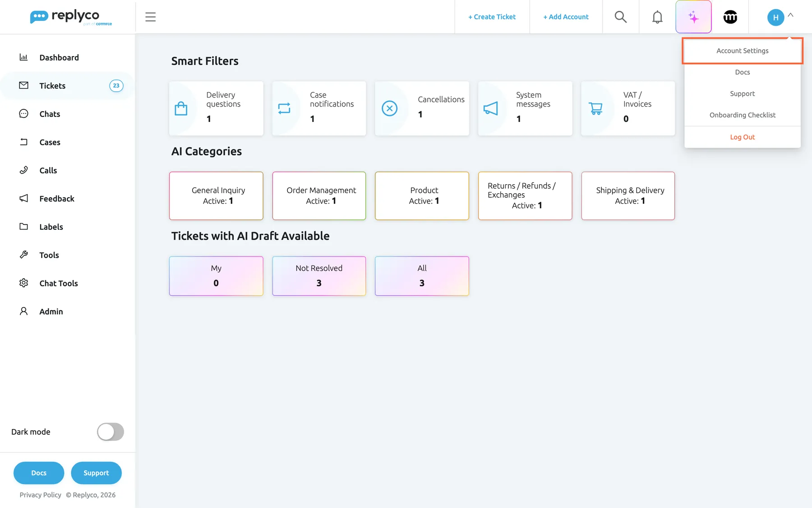
Task: Click the Labels folder icon
Action: pyautogui.click(x=23, y=227)
